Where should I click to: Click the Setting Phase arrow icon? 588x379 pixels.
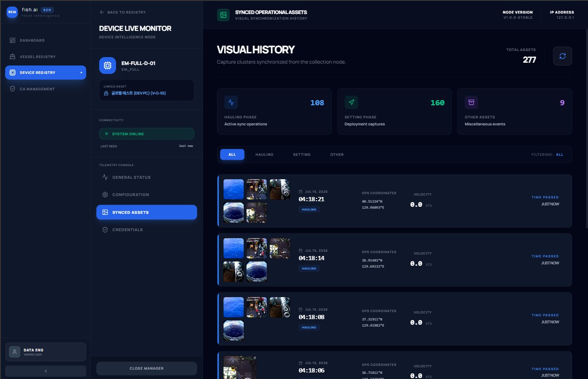[x=351, y=102]
